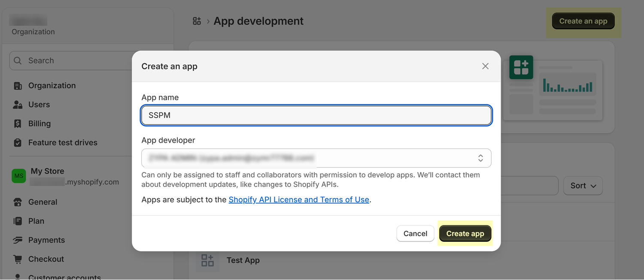Click the General storefront icon

pyautogui.click(x=18, y=202)
